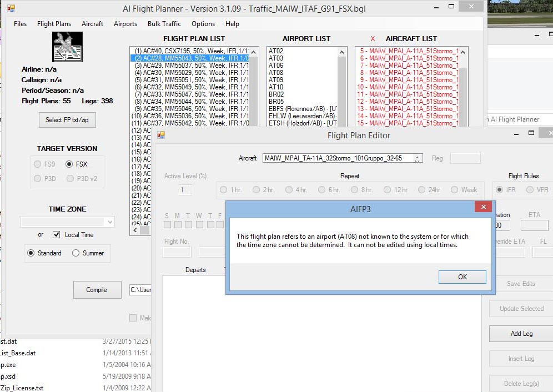Click the Add Leg button
Viewport: 553px width, 392px height.
click(521, 334)
